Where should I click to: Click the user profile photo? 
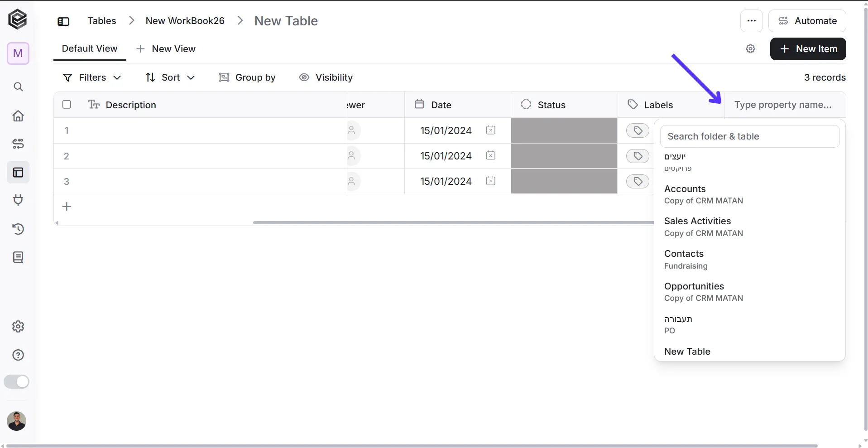[x=17, y=421]
